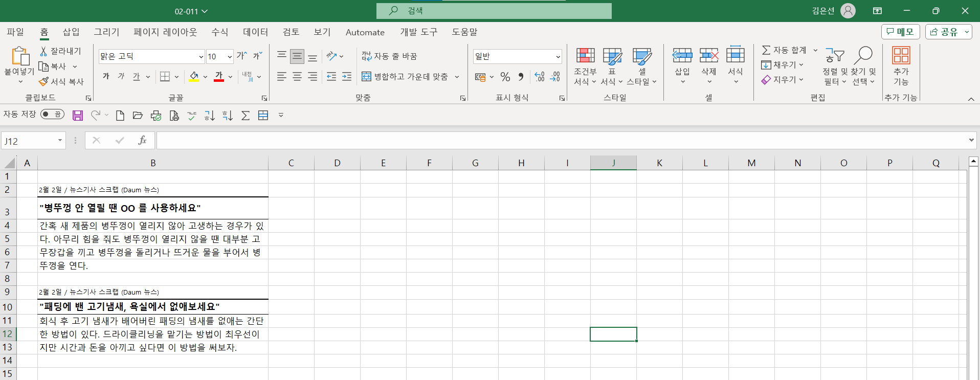Toggle the AutoSave (자동 저장) switch
This screenshot has width=980, height=380.
click(53, 114)
